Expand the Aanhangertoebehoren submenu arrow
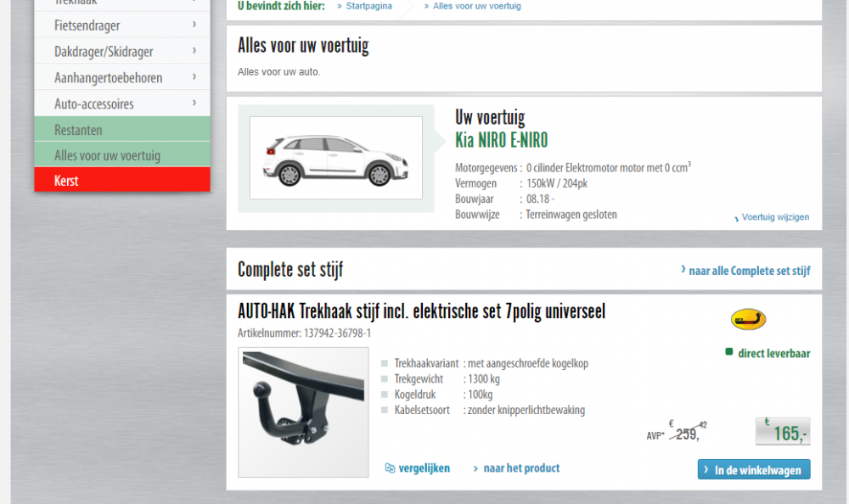The image size is (849, 504). pos(194,77)
